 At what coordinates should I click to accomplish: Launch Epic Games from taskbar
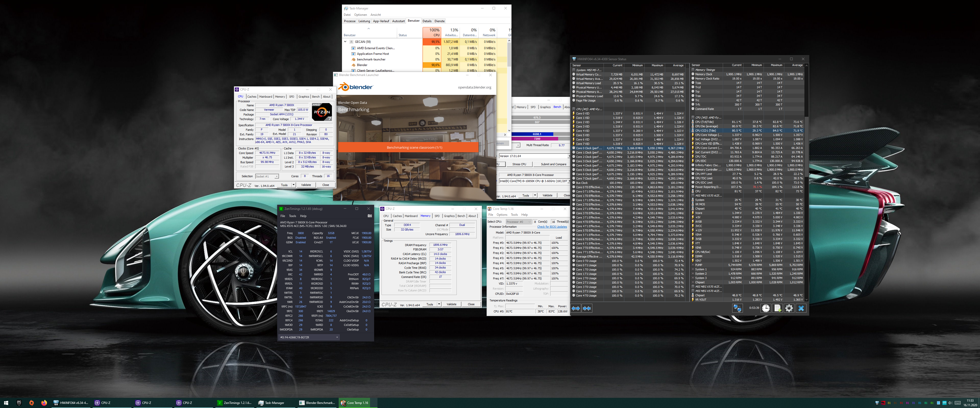(x=19, y=403)
